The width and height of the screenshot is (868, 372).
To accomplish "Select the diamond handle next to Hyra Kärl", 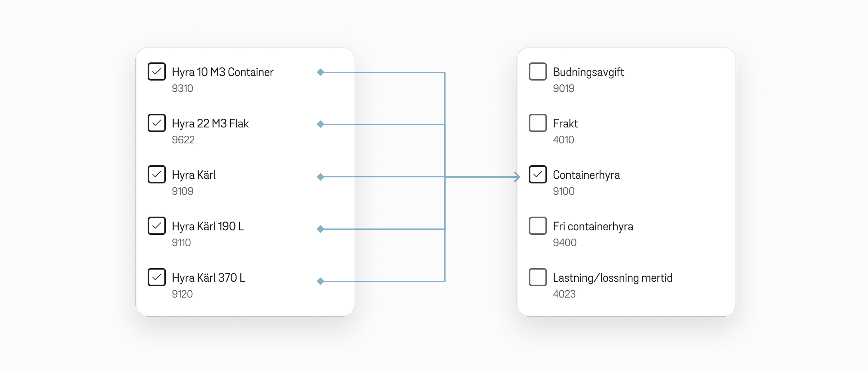I will (321, 177).
